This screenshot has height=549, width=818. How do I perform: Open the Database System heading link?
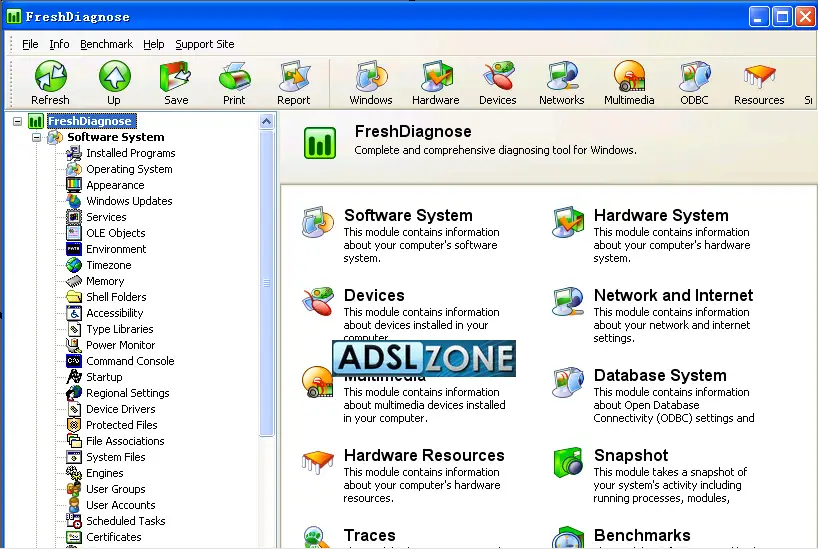(x=660, y=375)
